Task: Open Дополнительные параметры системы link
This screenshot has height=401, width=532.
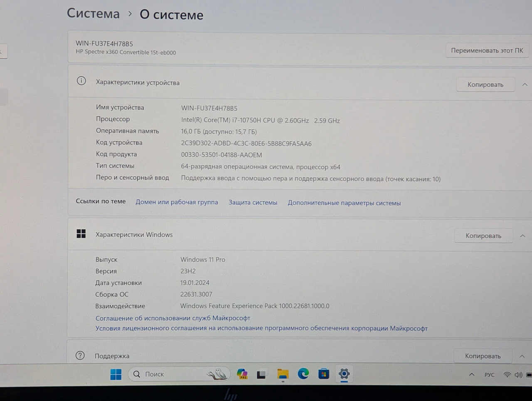Action: pyautogui.click(x=344, y=203)
